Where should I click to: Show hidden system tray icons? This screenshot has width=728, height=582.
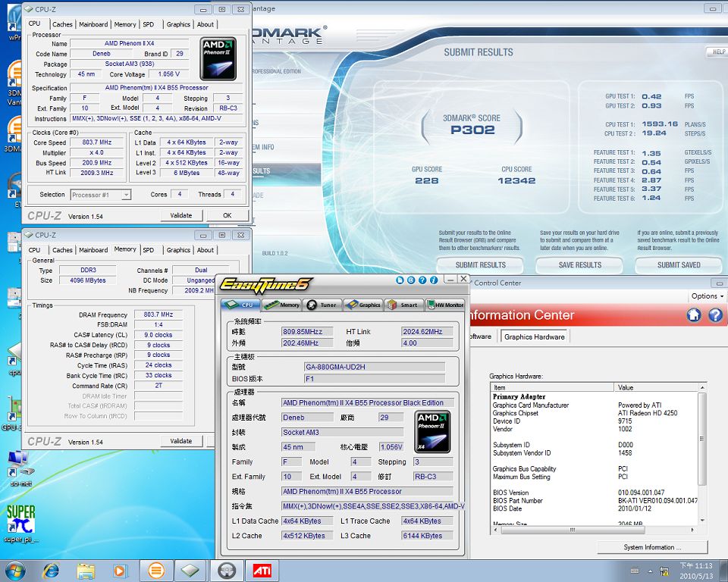tap(650, 571)
